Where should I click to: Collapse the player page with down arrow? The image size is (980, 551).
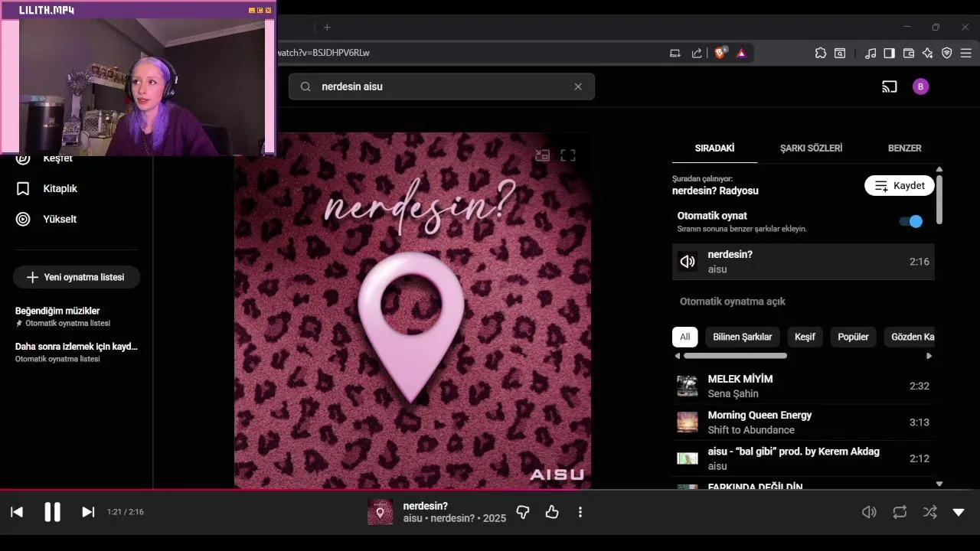coord(959,512)
